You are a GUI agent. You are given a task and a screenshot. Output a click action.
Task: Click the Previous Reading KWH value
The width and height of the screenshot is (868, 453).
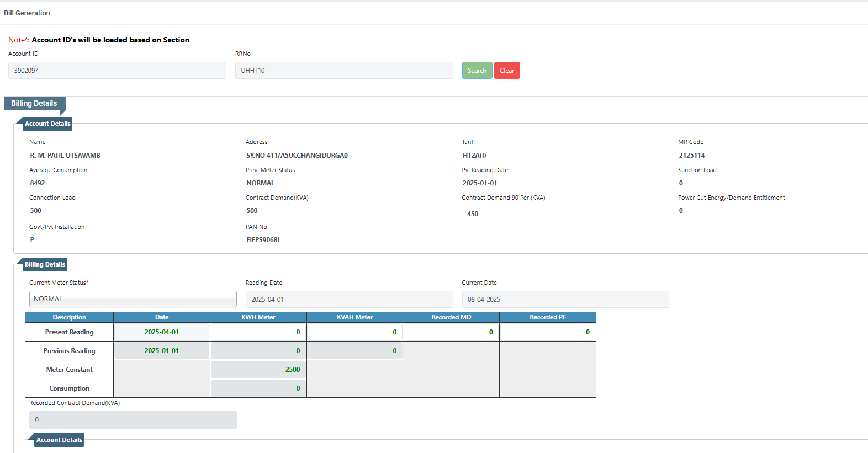258,351
